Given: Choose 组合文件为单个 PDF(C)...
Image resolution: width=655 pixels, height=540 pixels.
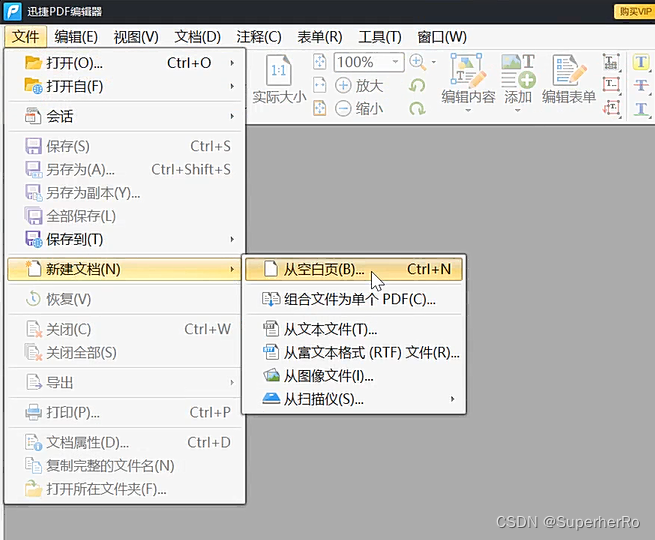Looking at the screenshot, I should point(353,299).
